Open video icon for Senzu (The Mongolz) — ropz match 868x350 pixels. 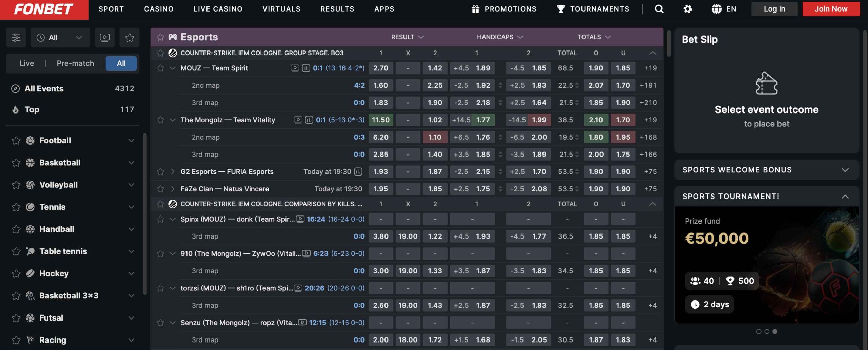click(x=302, y=323)
